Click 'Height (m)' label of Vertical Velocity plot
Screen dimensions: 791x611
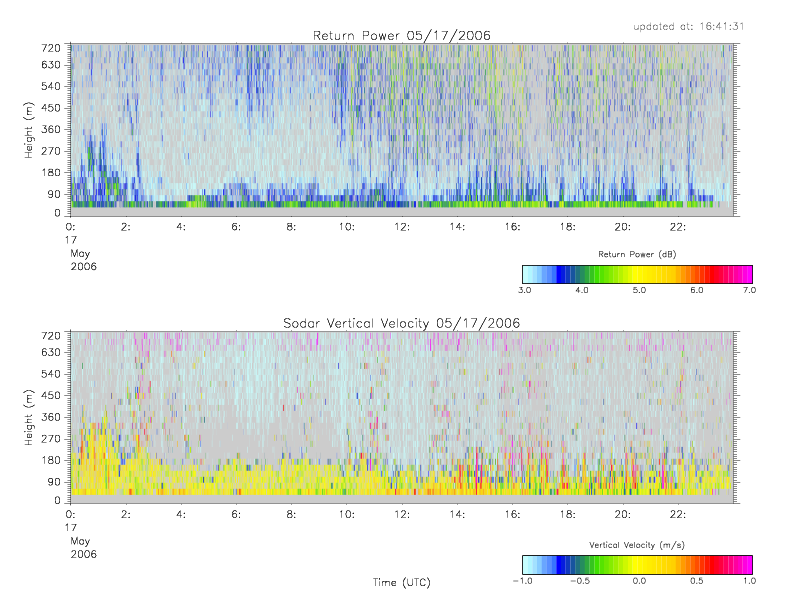(x=29, y=418)
